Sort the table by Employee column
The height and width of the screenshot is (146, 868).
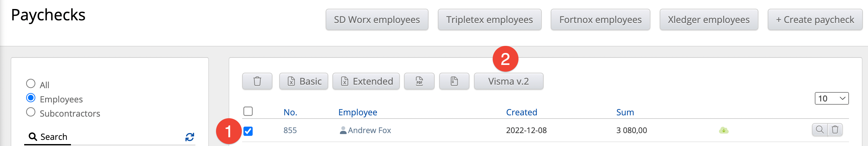358,112
